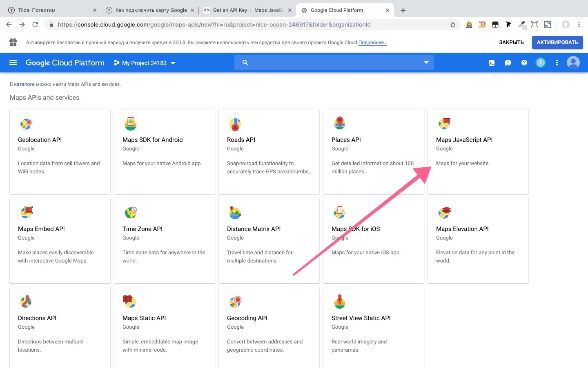The width and height of the screenshot is (588, 368).
Task: Follow the Подробнее link in the banner
Action: tap(373, 43)
